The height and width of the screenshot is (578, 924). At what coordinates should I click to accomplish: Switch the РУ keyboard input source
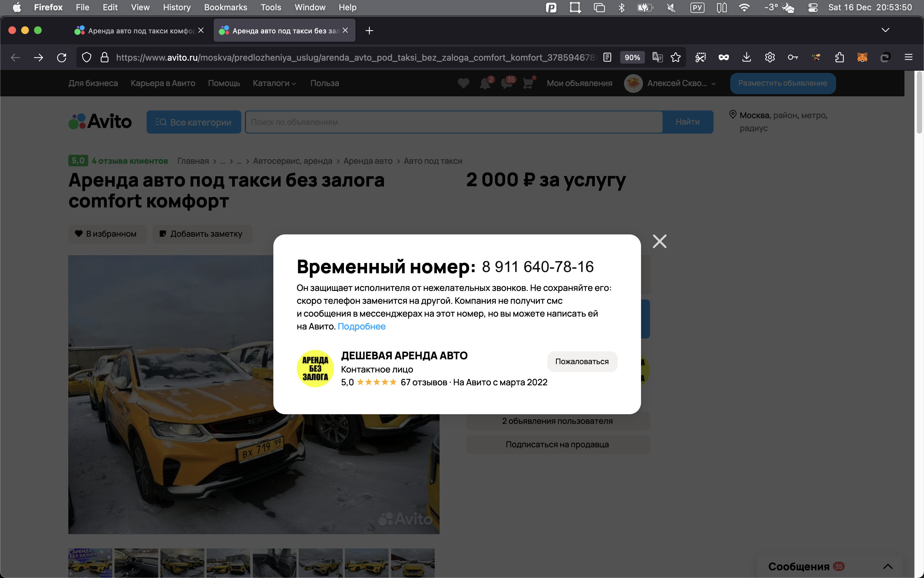click(x=697, y=7)
